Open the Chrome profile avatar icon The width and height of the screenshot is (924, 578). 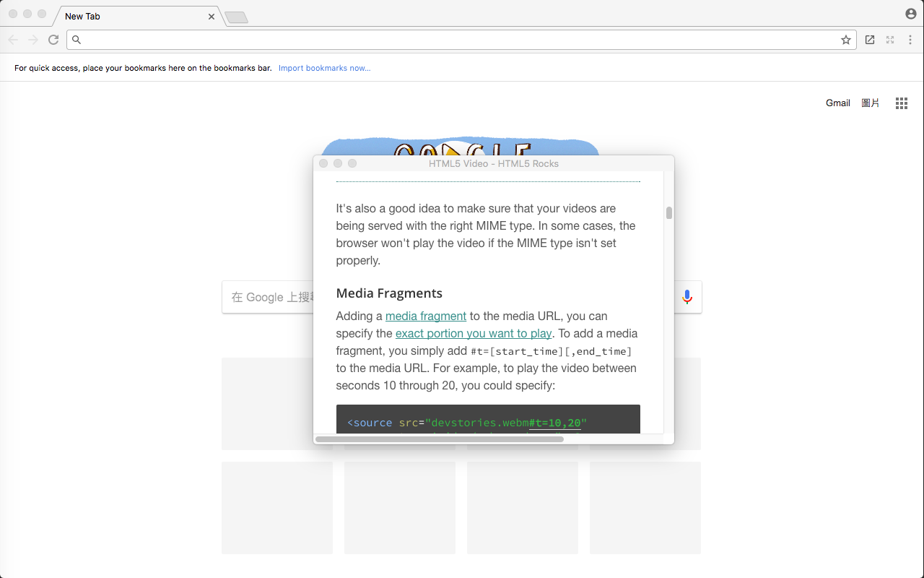[910, 14]
